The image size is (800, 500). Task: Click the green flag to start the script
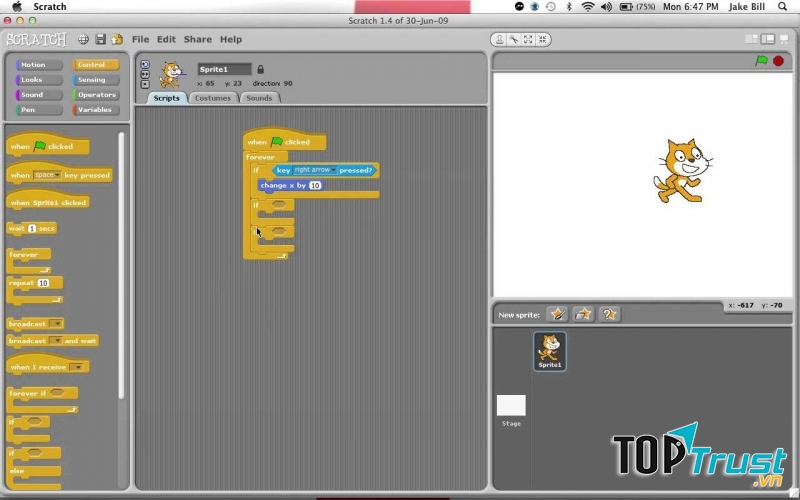[x=760, y=61]
